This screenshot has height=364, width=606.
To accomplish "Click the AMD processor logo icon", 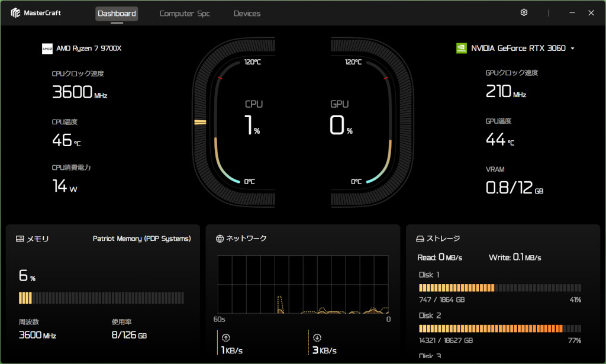I will (x=47, y=49).
